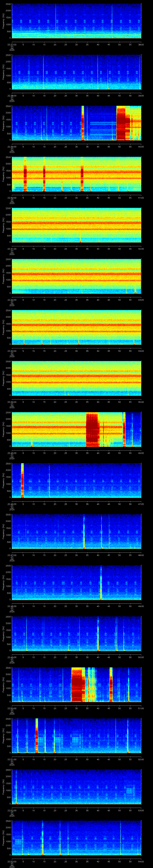Image resolution: width=153 pixels, height=868 pixels.
Task: Open the spectrogram panel starting at 22:41:00
Action: click(76, 225)
